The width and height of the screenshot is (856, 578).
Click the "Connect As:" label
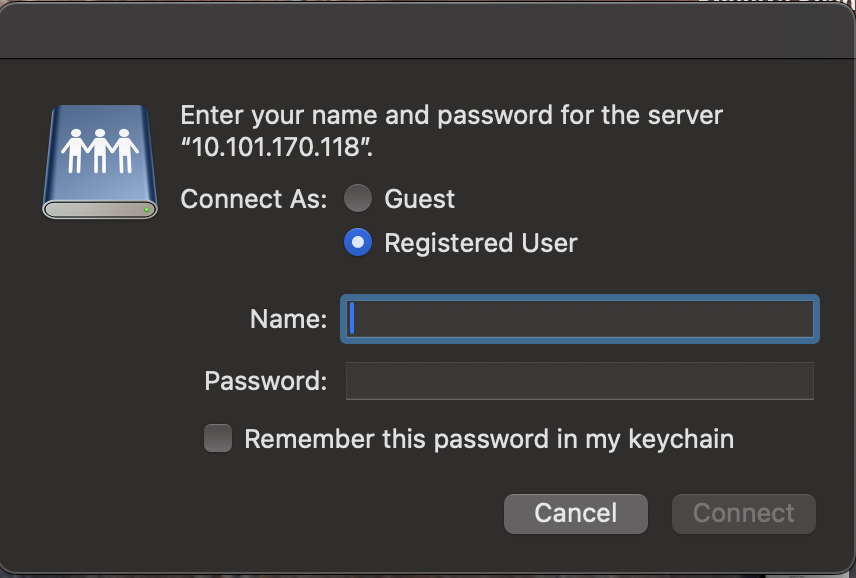click(253, 199)
